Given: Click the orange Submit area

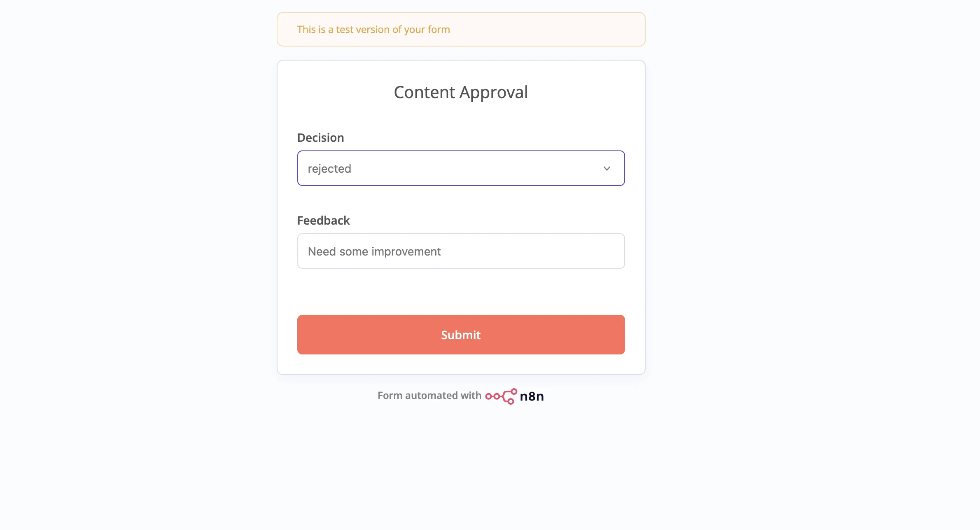Looking at the screenshot, I should click(461, 335).
